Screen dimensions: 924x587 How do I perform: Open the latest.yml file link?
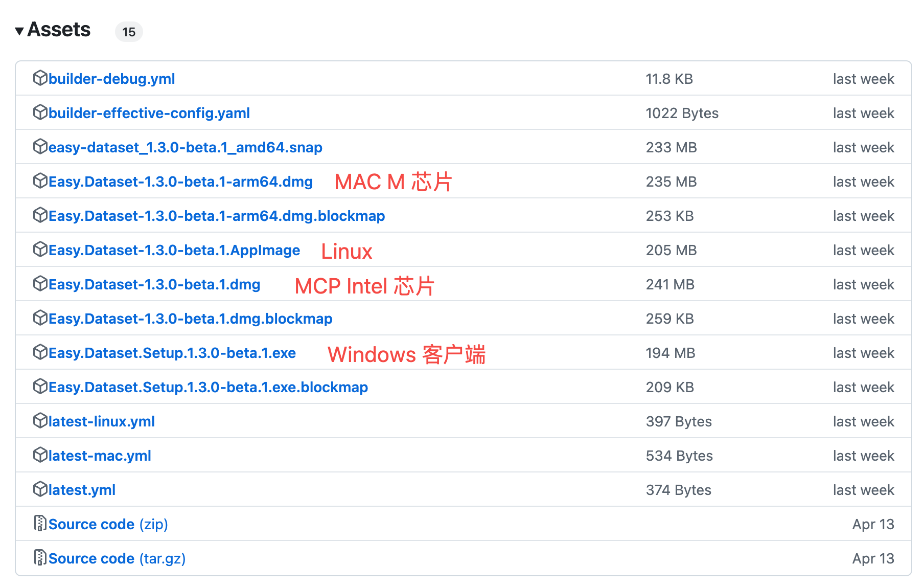82,490
